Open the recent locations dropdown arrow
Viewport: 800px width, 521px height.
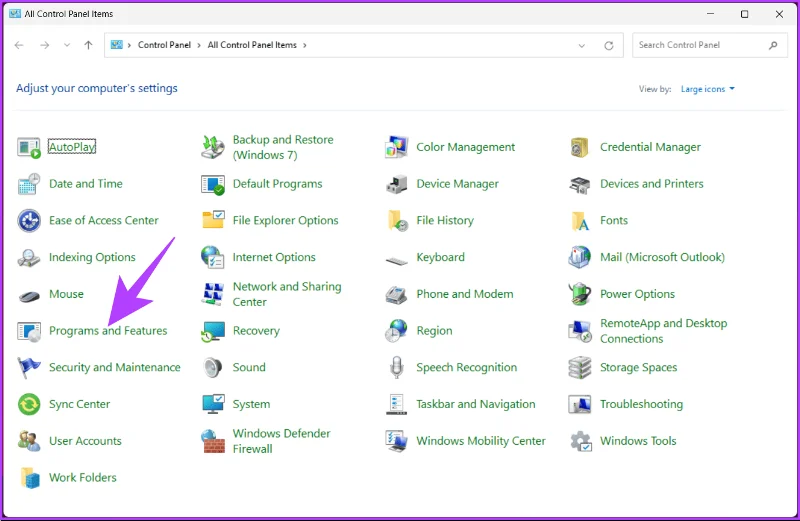pyautogui.click(x=67, y=45)
